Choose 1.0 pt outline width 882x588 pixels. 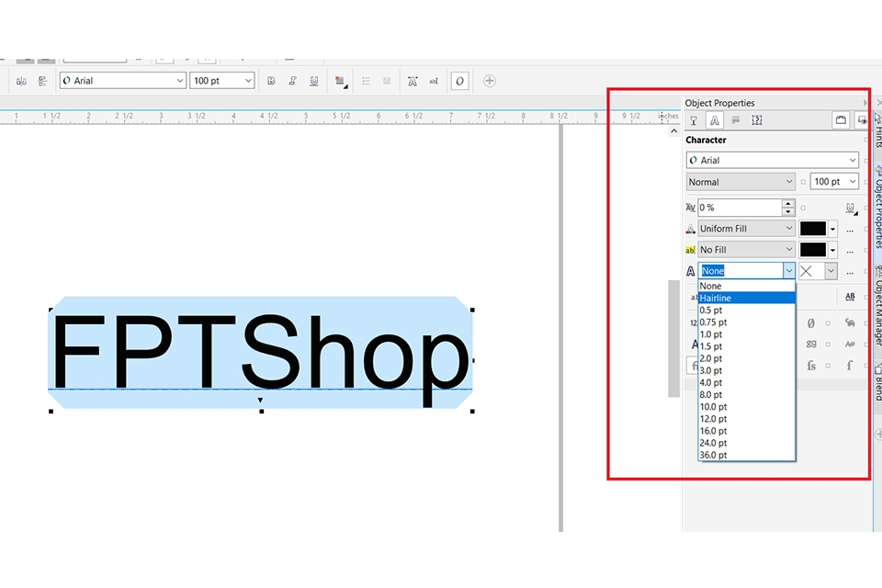[746, 334]
